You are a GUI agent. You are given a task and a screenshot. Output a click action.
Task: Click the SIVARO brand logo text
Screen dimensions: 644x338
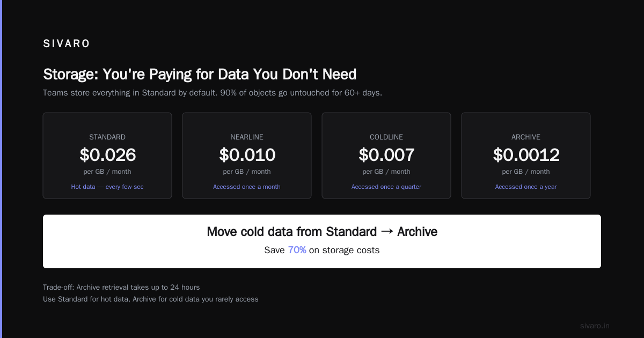[x=67, y=44]
